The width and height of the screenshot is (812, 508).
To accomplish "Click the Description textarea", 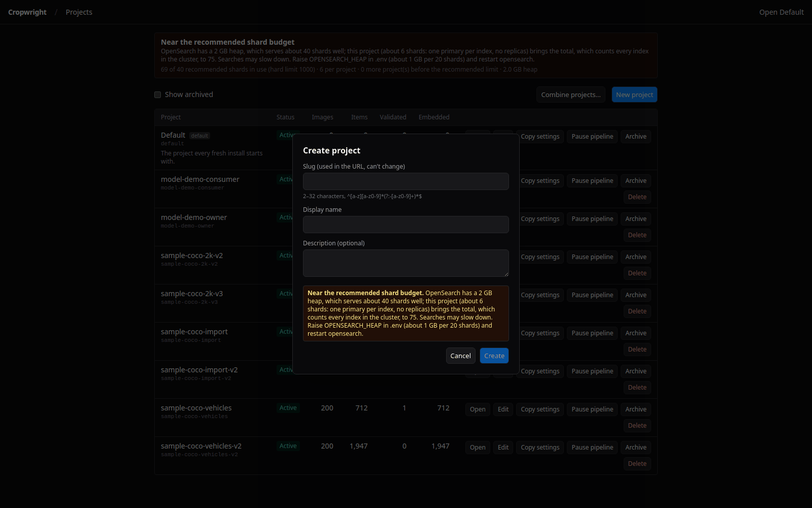I will [x=405, y=263].
